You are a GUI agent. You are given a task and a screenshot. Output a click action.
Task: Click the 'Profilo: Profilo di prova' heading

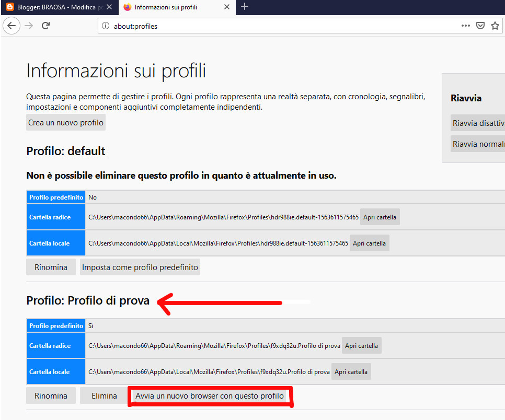pos(88,300)
